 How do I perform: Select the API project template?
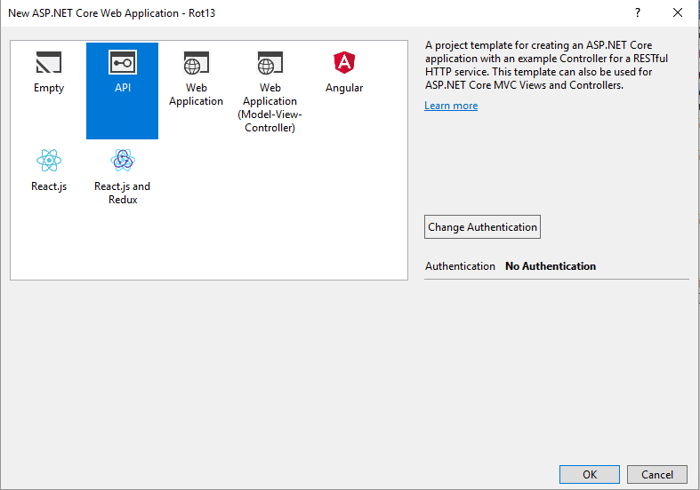pyautogui.click(x=122, y=91)
